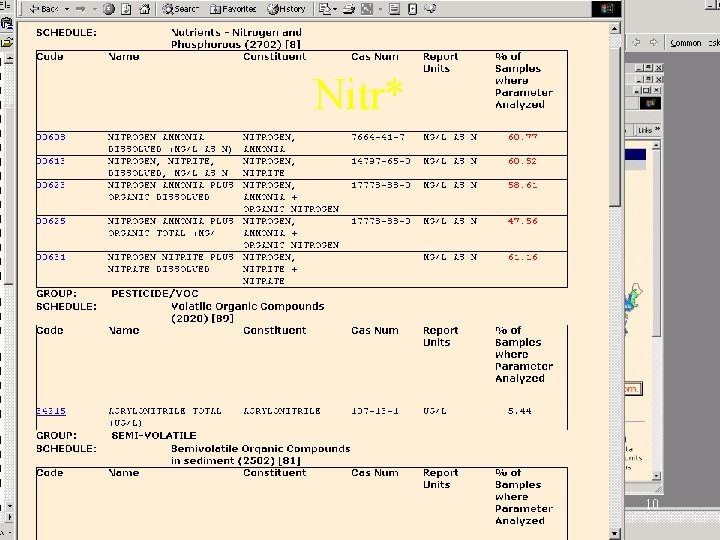Click the page scrollbar up arrow
This screenshot has width=720, height=540.
(615, 28)
